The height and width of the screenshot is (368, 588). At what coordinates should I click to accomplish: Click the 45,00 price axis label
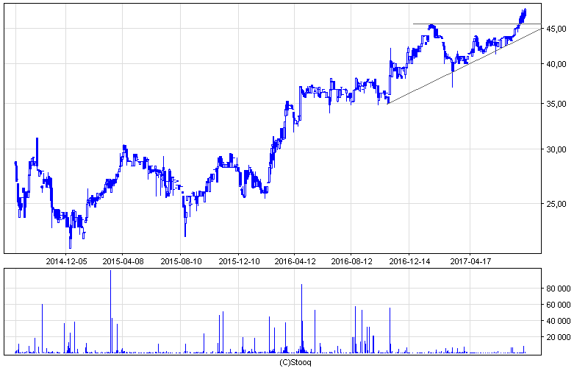(556, 29)
